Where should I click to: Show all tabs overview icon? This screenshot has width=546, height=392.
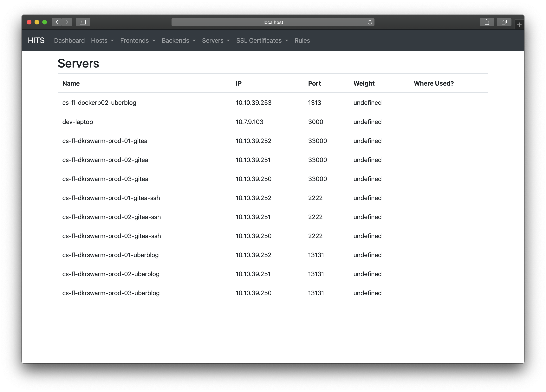[x=504, y=22]
